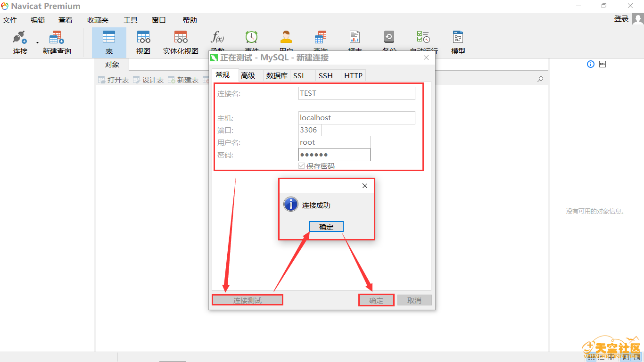Open the 模型 (Model) tool
Screen dimensions: 644x362
tap(457, 37)
